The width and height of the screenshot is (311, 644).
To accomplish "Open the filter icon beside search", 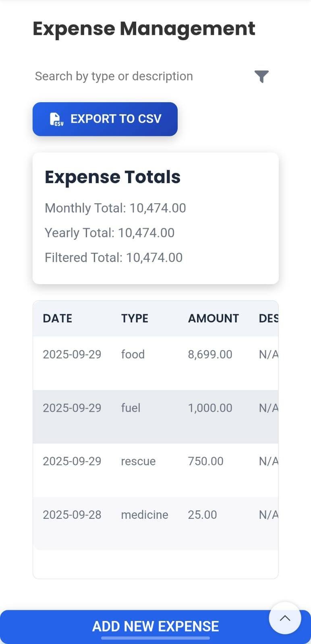I will (x=261, y=76).
